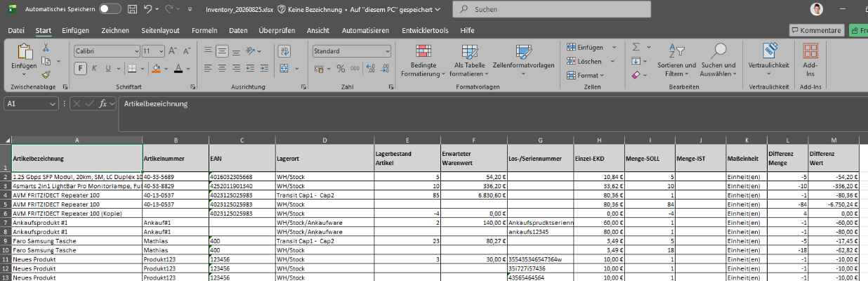
Task: Toggle wrap text (ab) button
Action: (284, 51)
